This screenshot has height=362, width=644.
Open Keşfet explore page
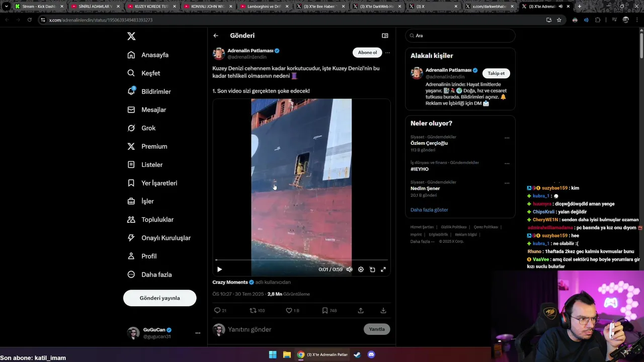click(x=144, y=73)
